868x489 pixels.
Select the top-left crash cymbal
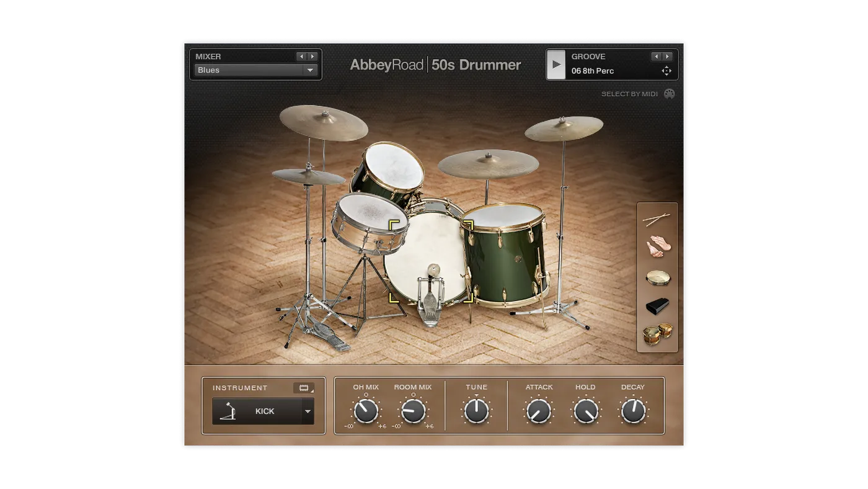[323, 122]
